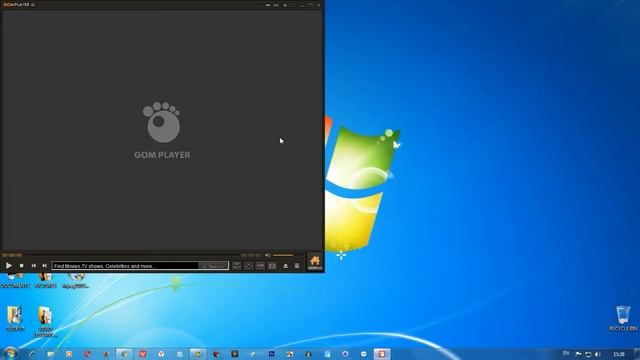The width and height of the screenshot is (640, 360).
Task: Open Photoshop from the taskbar
Action: pos(271,354)
